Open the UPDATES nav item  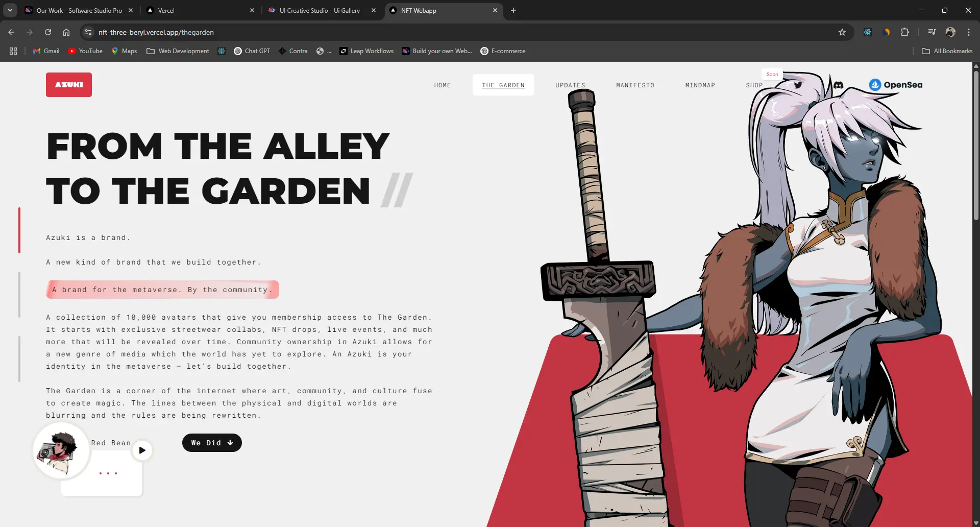pyautogui.click(x=570, y=85)
